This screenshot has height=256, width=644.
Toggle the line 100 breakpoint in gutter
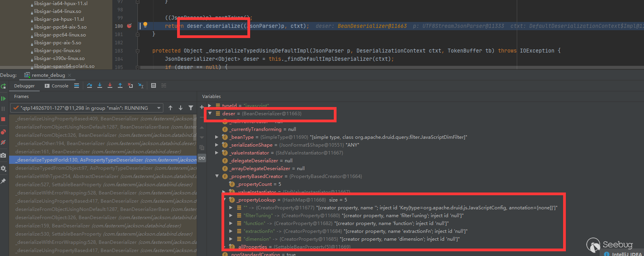pos(129,26)
